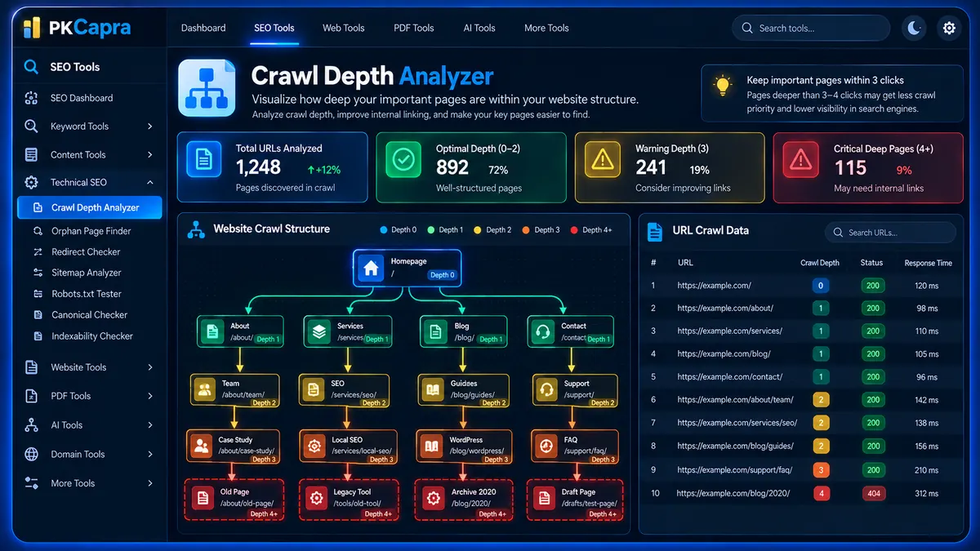This screenshot has height=551, width=980.
Task: Click the Draft Page node icon
Action: [543, 499]
